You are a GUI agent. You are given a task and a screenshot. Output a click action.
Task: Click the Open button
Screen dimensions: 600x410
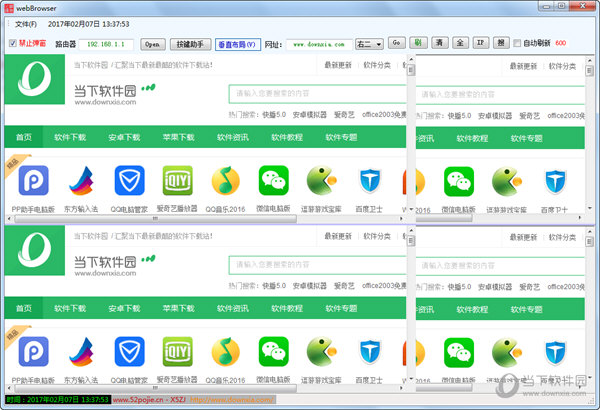point(153,44)
